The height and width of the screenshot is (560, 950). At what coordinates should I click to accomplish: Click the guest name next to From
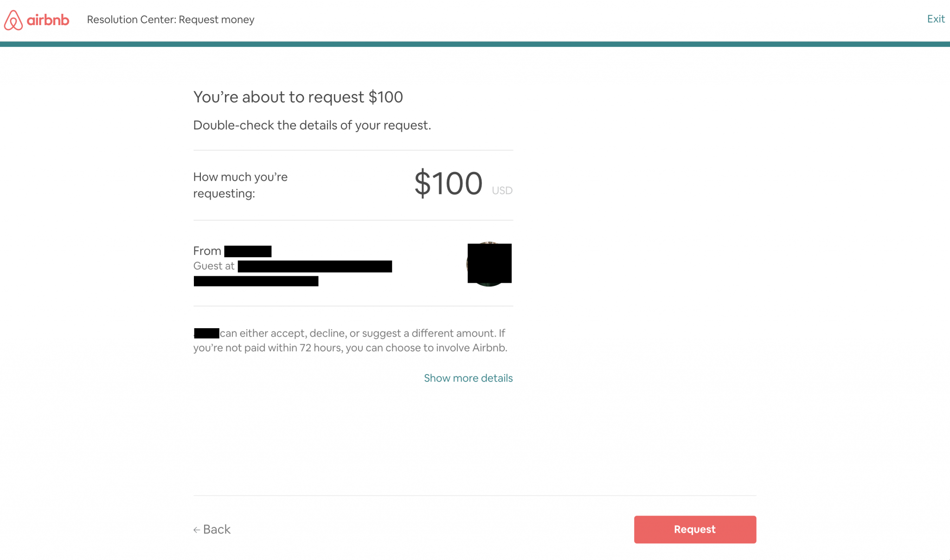coord(248,251)
